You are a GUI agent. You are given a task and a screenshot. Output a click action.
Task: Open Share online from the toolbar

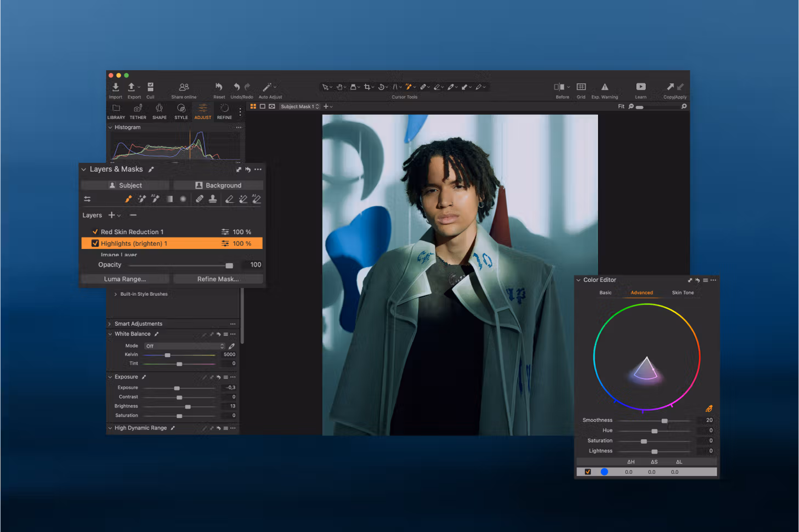click(184, 88)
